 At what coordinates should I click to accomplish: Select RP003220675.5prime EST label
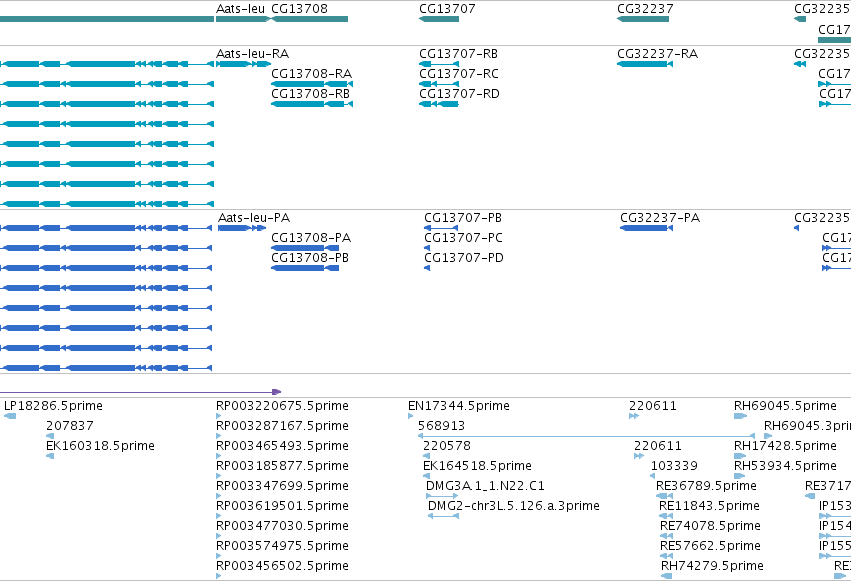click(x=282, y=406)
